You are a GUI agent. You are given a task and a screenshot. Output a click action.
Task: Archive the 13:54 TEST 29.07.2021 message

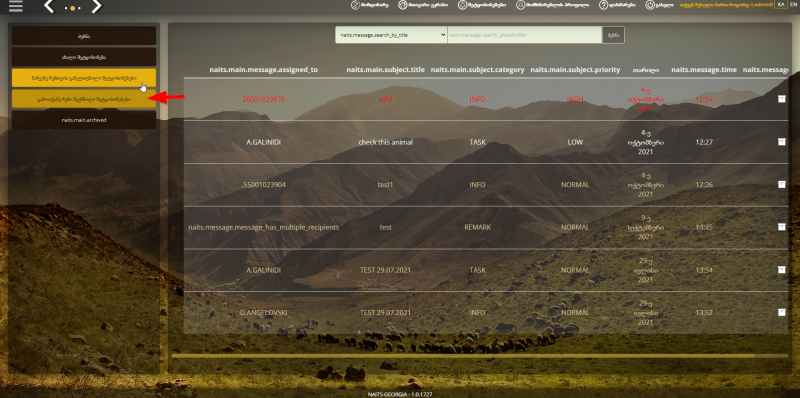(x=782, y=269)
